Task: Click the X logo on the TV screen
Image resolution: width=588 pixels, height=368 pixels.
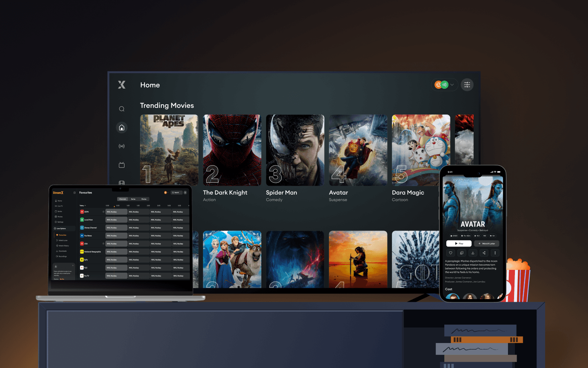Action: pyautogui.click(x=122, y=85)
